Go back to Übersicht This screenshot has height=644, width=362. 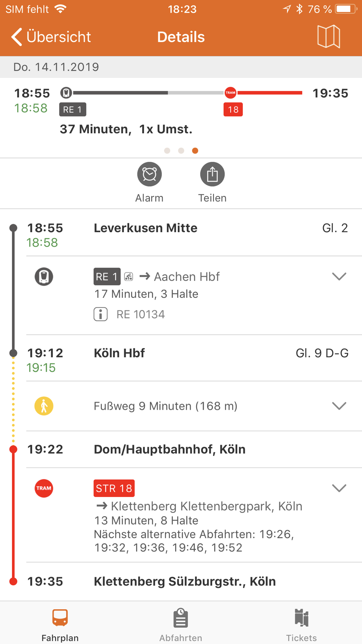(51, 37)
